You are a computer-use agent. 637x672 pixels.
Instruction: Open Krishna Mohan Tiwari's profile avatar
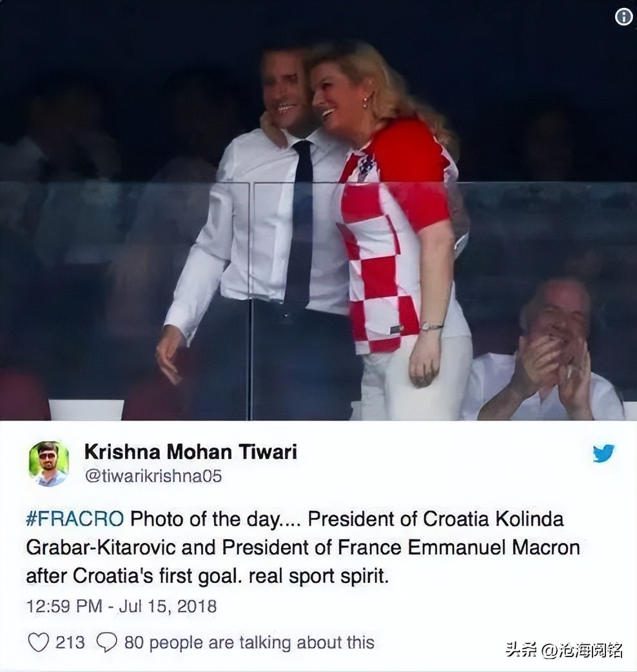pos(48,463)
